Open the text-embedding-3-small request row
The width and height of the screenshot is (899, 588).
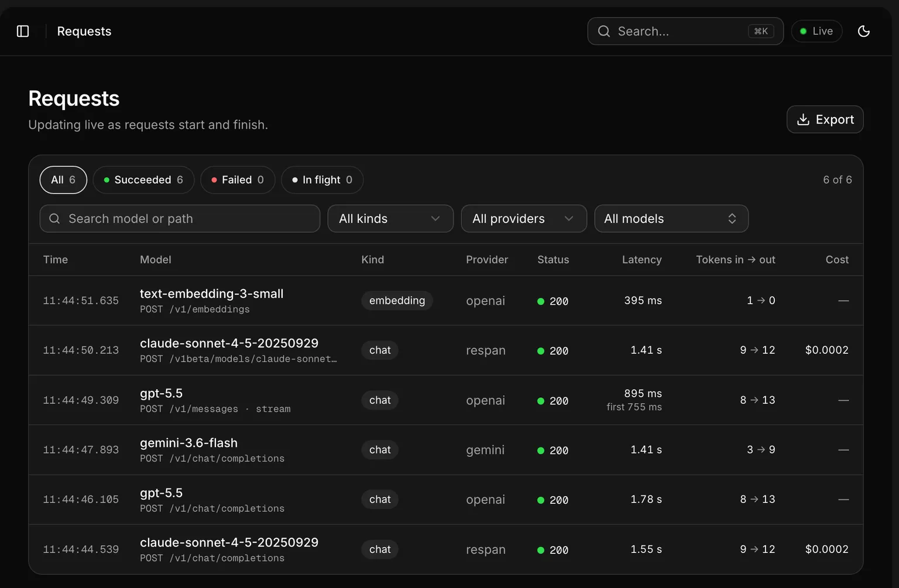[446, 301]
